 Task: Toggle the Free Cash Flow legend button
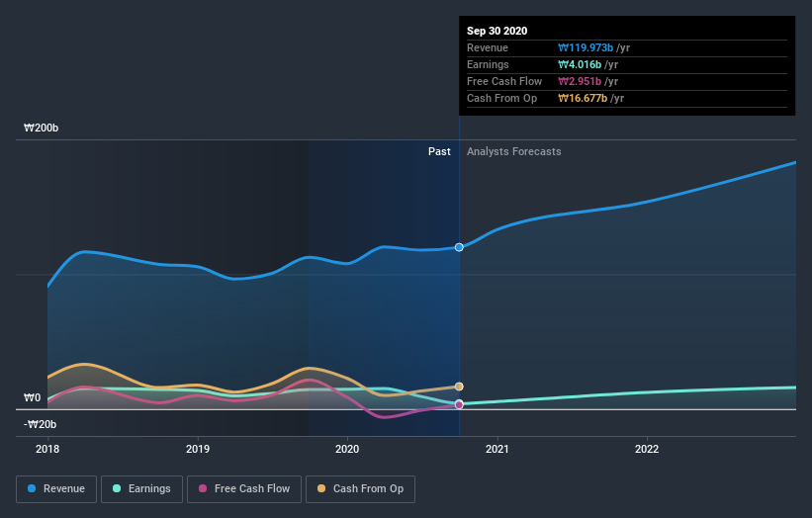coord(244,489)
